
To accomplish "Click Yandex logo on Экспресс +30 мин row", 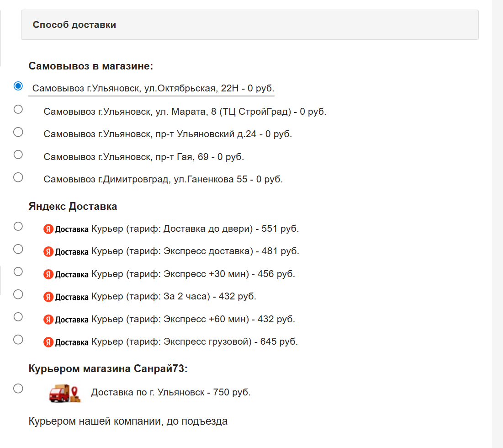I will tap(66, 274).
